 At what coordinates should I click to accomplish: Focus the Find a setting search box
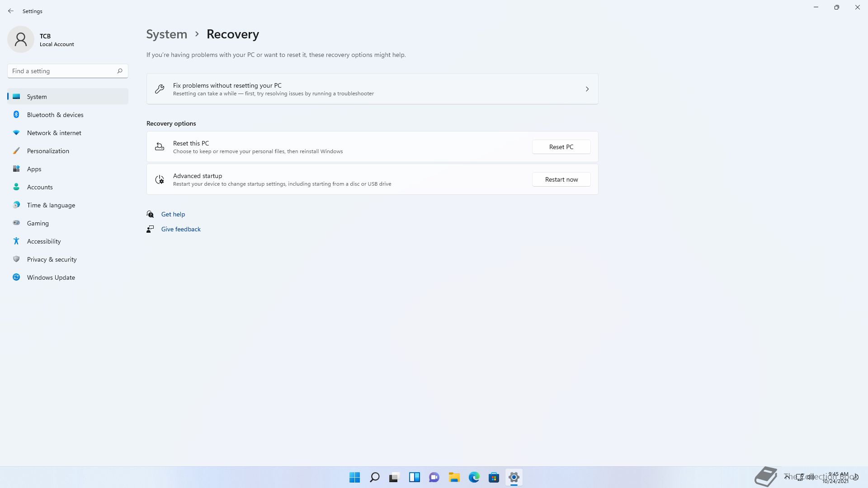[x=68, y=71]
